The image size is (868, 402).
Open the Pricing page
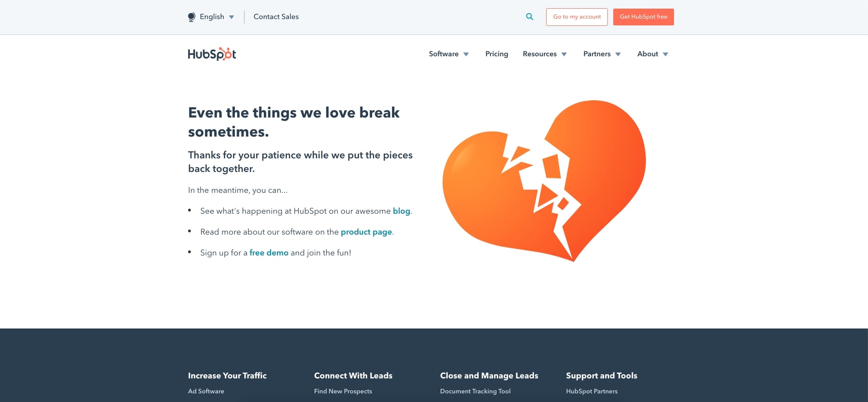point(497,54)
